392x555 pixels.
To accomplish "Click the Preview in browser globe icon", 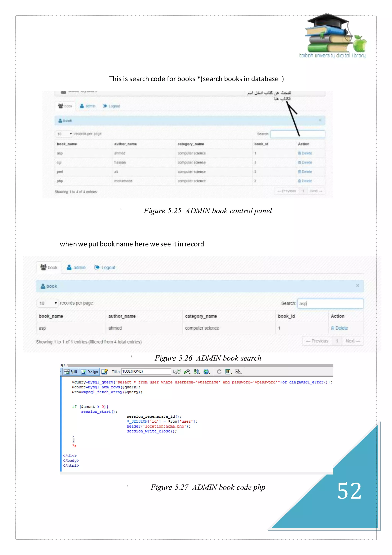I will (207, 372).
